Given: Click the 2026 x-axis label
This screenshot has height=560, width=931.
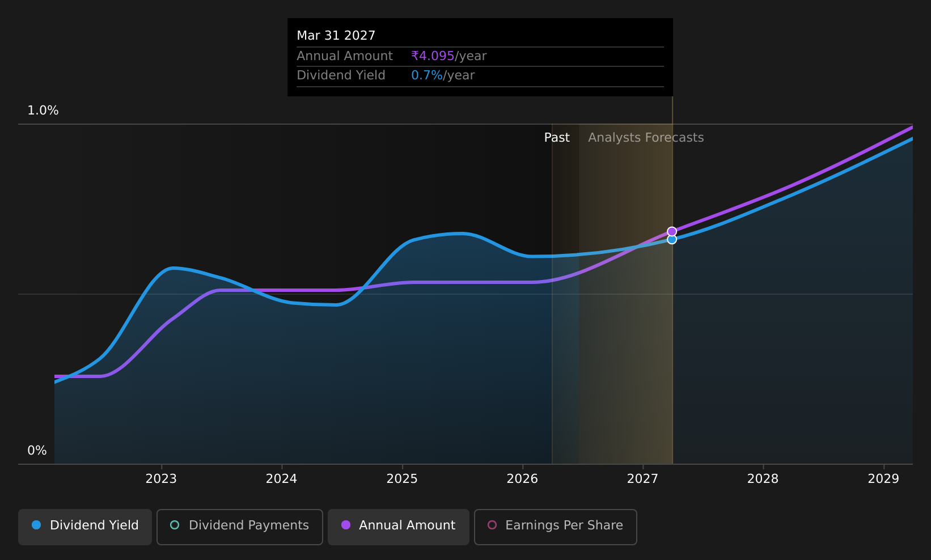Looking at the screenshot, I should pyautogui.click(x=522, y=479).
